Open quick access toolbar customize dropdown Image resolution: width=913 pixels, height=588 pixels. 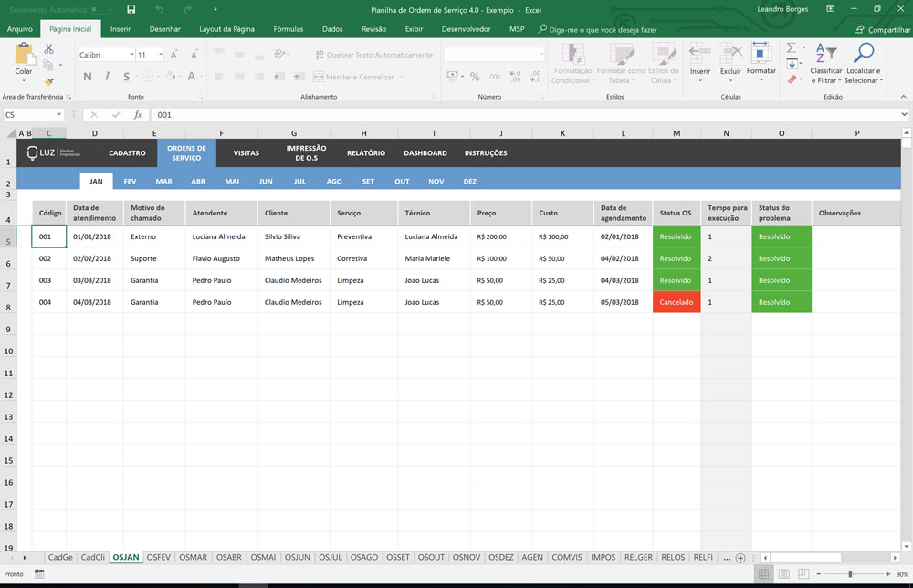click(x=215, y=10)
